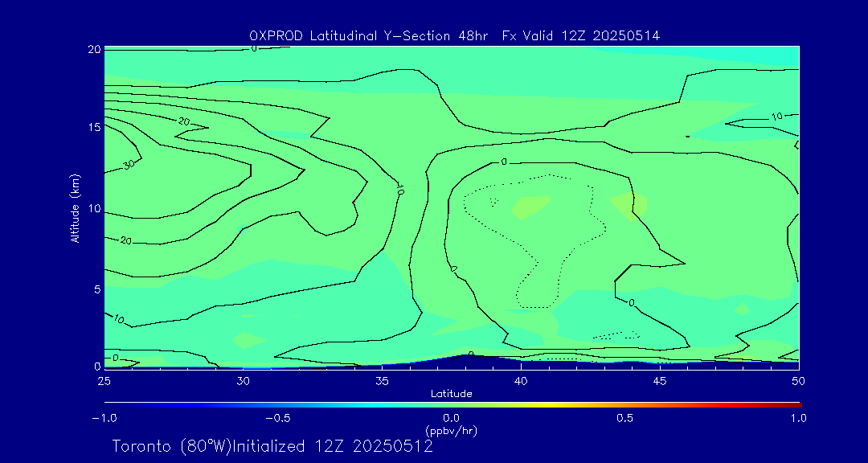
Task: Select the 0.0 label under the color bar
Action: pos(451,418)
